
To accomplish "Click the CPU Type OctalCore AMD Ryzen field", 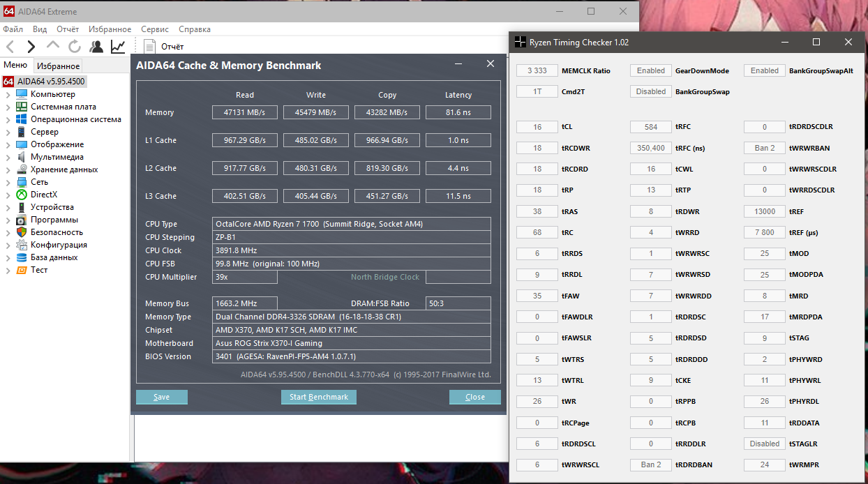I will point(352,224).
